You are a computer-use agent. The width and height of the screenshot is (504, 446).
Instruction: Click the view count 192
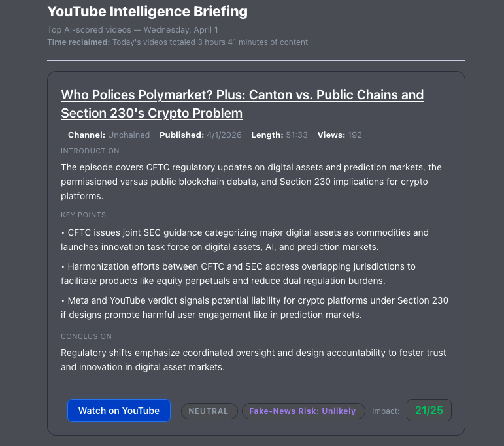pyautogui.click(x=355, y=135)
